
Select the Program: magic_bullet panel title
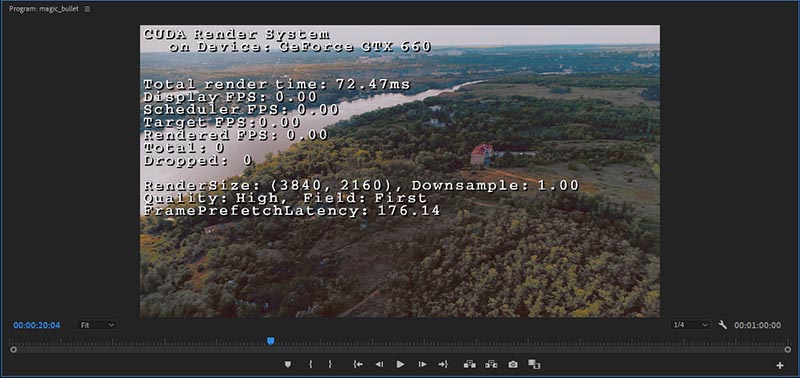pos(44,9)
